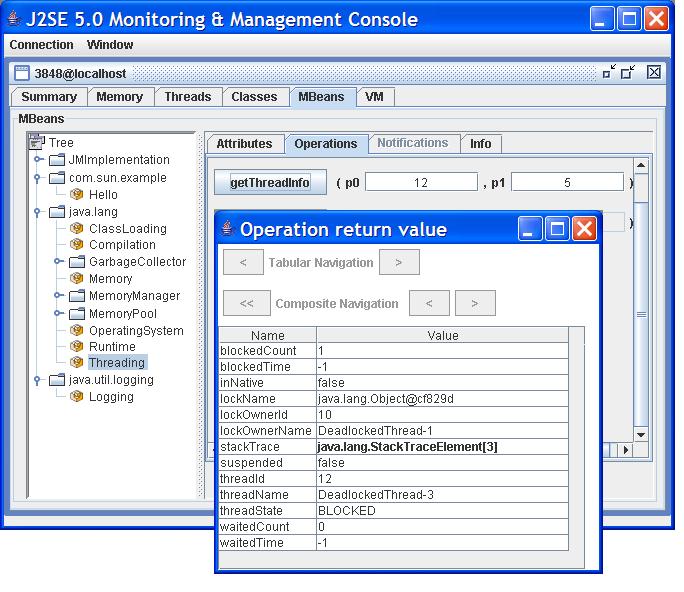Collapse the com.sun.example tree node
Image resolution: width=684 pixels, height=592 pixels.
38,178
